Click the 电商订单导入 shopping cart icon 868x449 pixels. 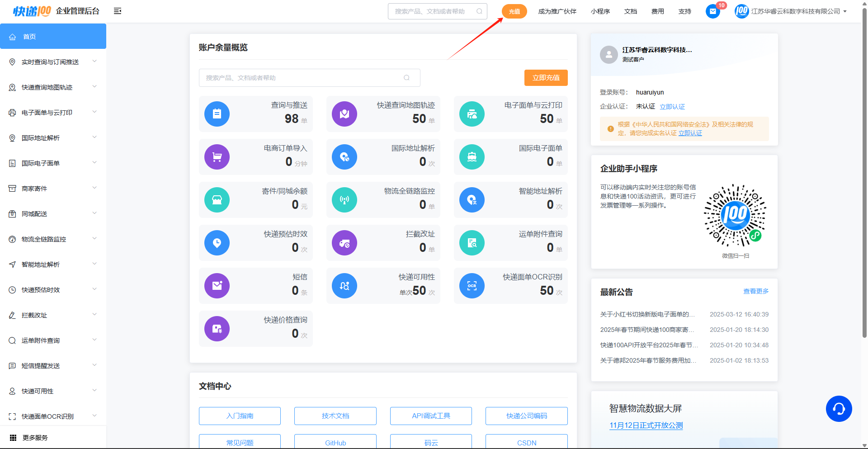point(217,157)
